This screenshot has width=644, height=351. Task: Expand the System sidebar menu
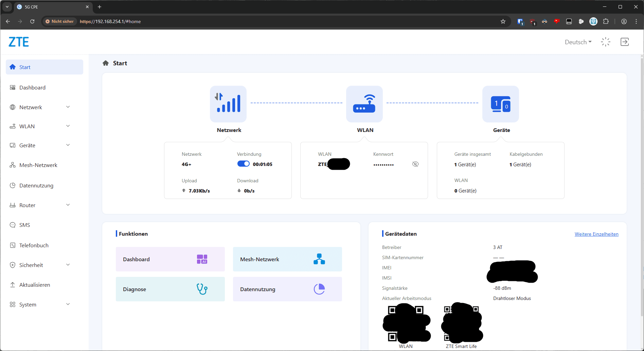coord(44,304)
